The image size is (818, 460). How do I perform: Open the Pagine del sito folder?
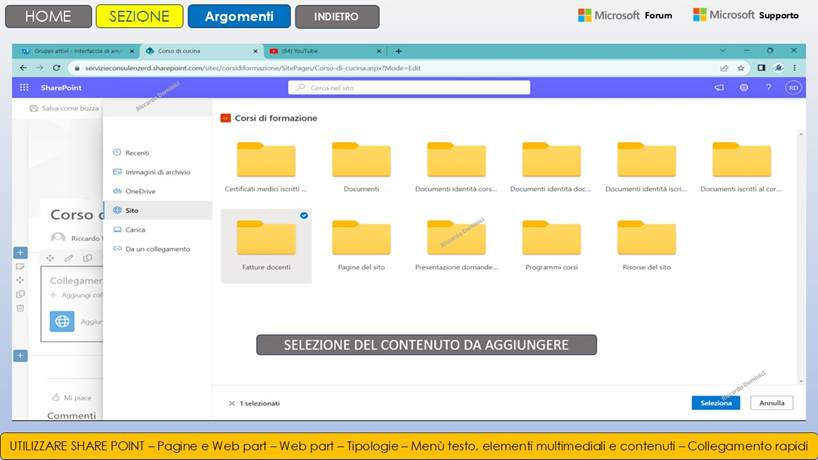click(x=361, y=245)
